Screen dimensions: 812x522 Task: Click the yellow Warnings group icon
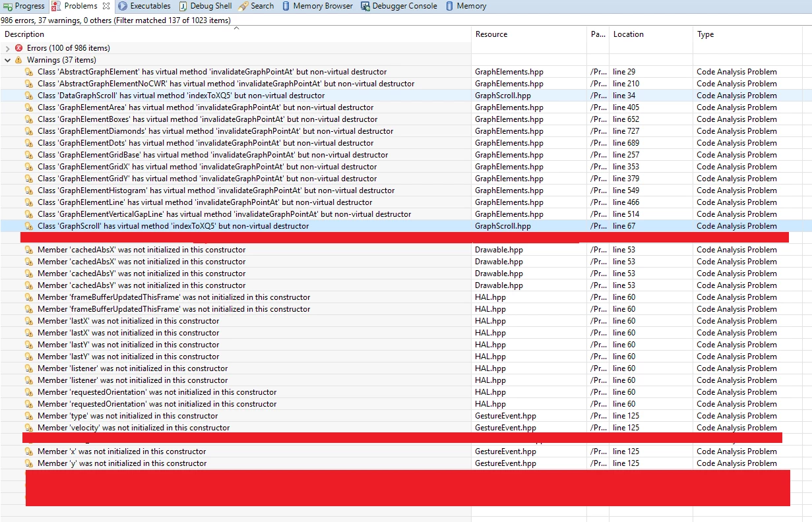tap(18, 60)
